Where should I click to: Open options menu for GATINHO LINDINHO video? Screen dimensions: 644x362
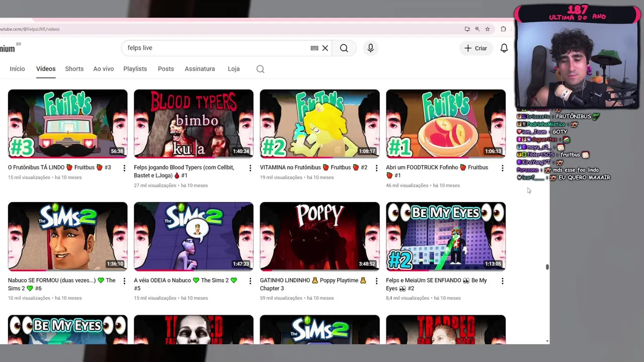click(376, 281)
